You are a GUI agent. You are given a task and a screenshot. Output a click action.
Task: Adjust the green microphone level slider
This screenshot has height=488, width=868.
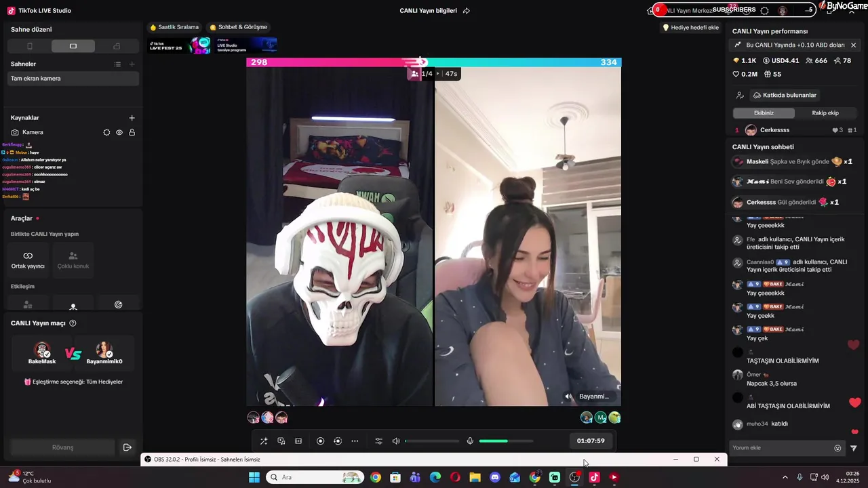pos(506,441)
